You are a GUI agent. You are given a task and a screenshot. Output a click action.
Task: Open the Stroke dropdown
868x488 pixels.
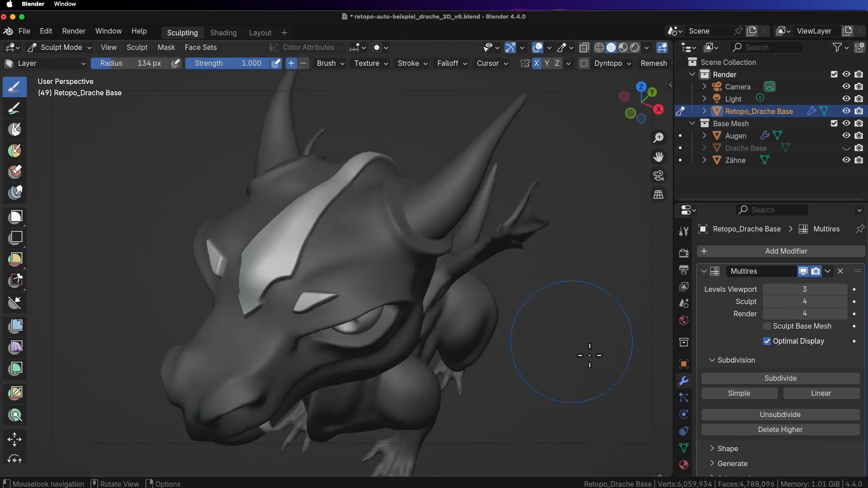tap(412, 63)
